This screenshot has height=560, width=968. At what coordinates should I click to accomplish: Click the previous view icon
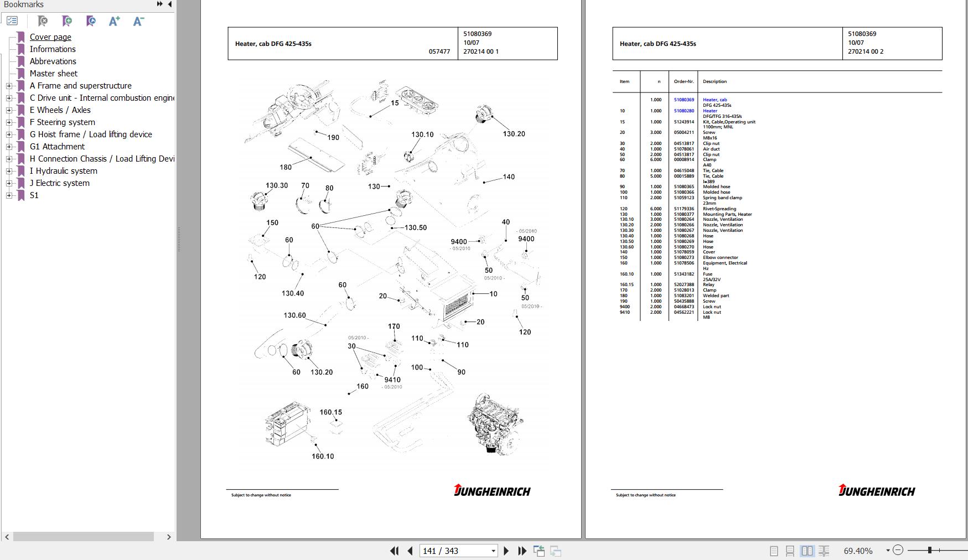[x=539, y=551]
